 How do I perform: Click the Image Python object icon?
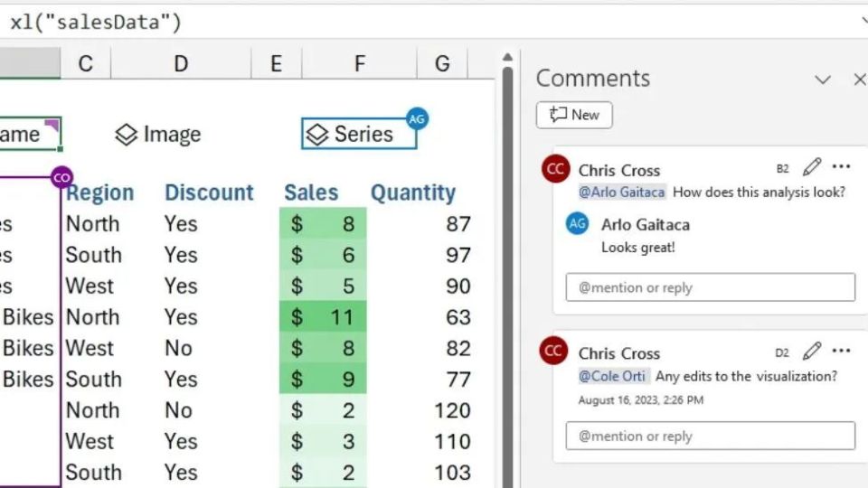[x=127, y=135]
